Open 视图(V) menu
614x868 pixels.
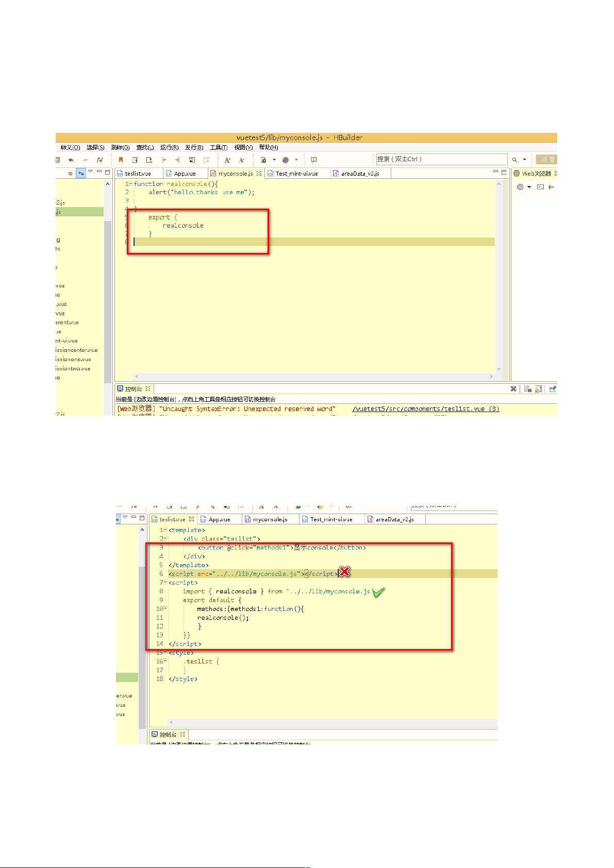click(x=243, y=147)
